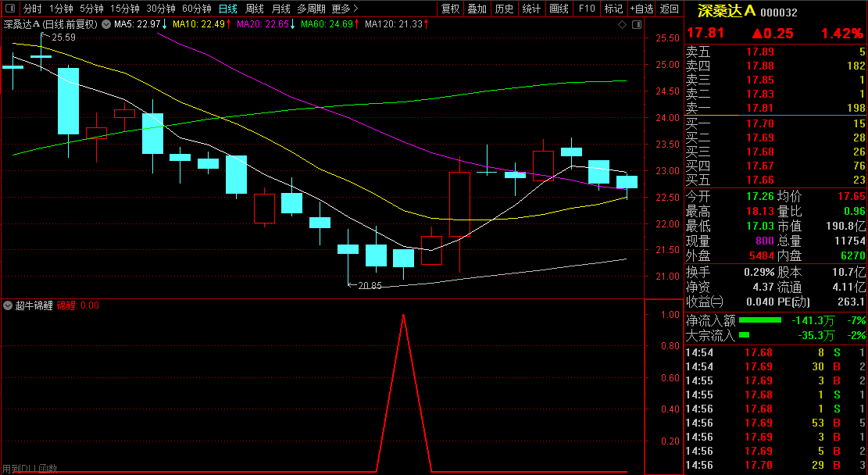This screenshot has width=868, height=475.
Task: Open the 更多 periods menu
Action: coord(345,9)
